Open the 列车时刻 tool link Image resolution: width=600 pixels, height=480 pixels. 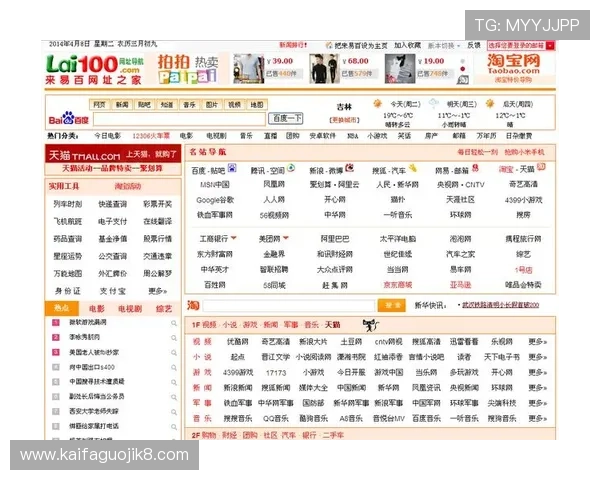(68, 204)
